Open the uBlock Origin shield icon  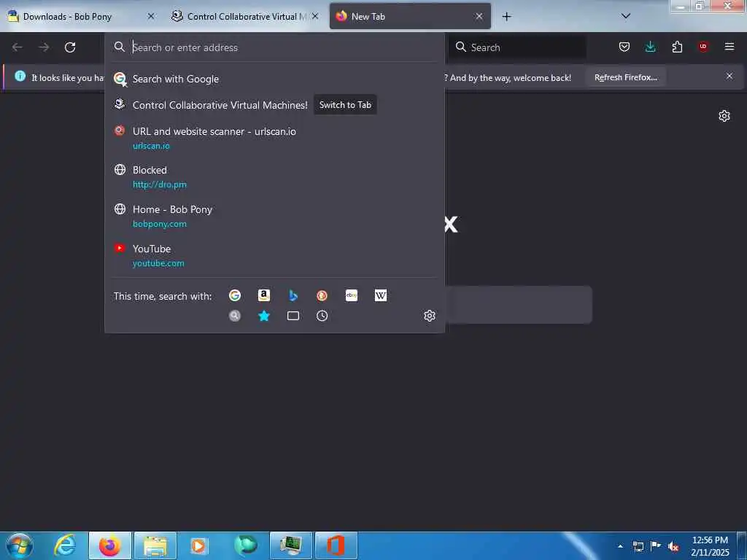pyautogui.click(x=703, y=47)
